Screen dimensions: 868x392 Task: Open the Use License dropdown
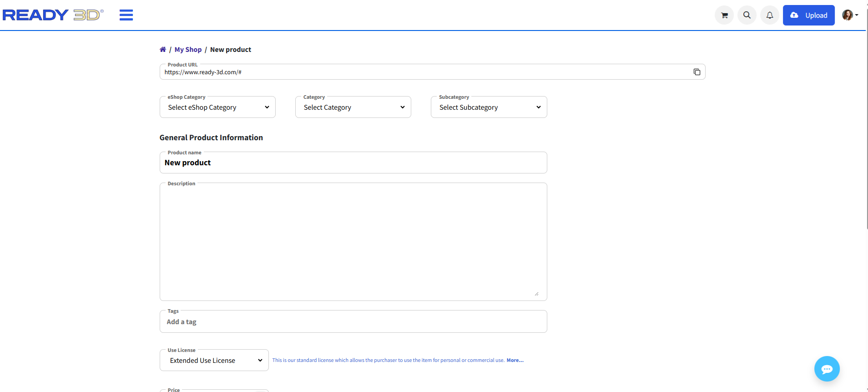(x=214, y=360)
